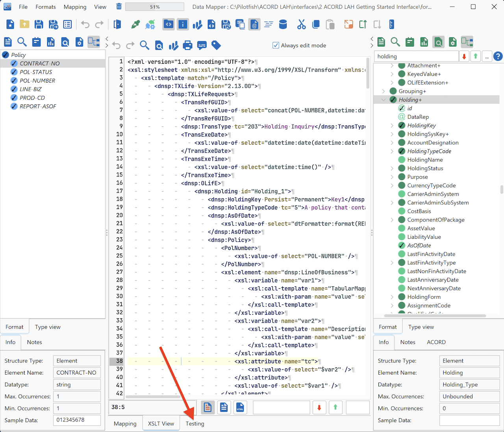Click the eyedropper icon in main toolbar
Image resolution: width=504 pixels, height=432 pixels.
pyautogui.click(x=135, y=24)
